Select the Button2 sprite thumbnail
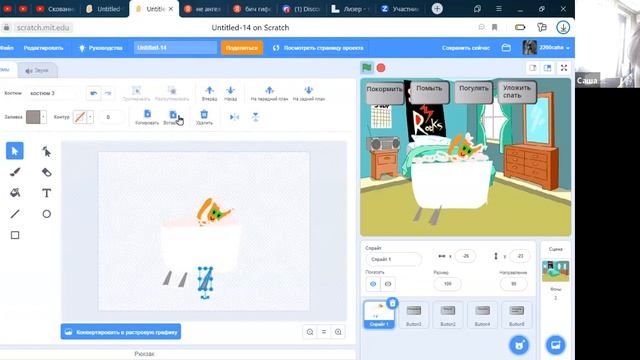 click(x=448, y=315)
